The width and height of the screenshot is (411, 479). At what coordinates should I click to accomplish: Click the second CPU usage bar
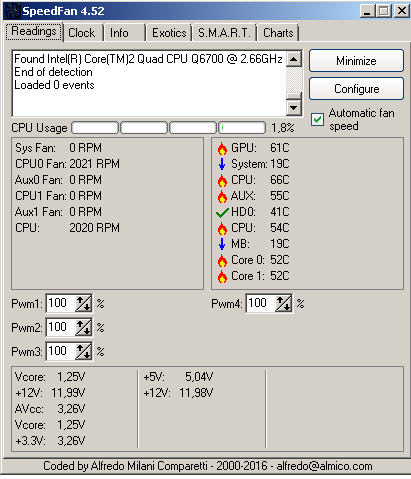144,128
